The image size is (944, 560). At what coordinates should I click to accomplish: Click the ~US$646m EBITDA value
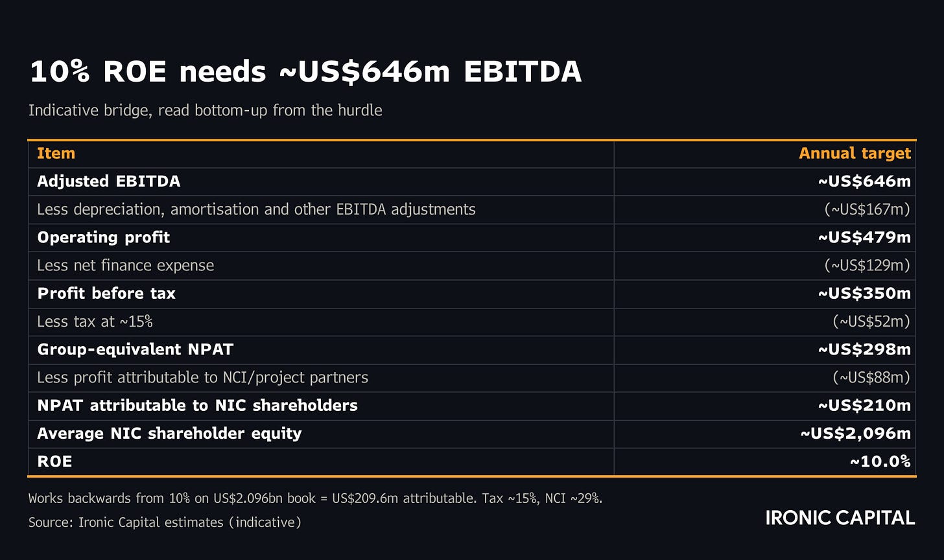click(x=864, y=181)
